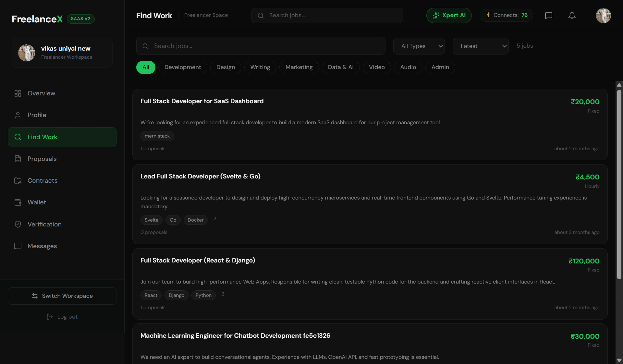
Task: Open notifications bell icon
Action: (572, 16)
